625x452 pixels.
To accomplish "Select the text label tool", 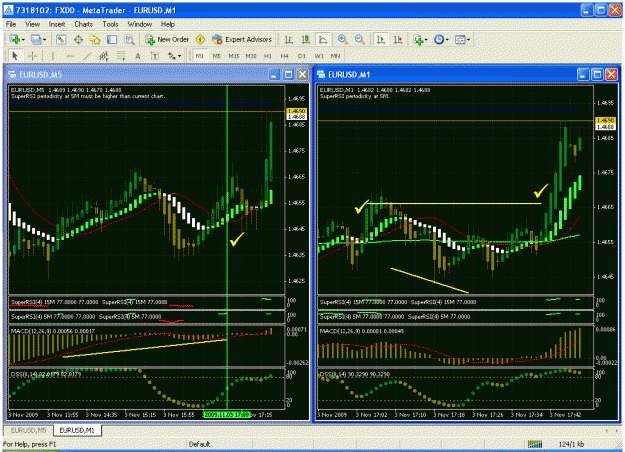I will 155,56.
